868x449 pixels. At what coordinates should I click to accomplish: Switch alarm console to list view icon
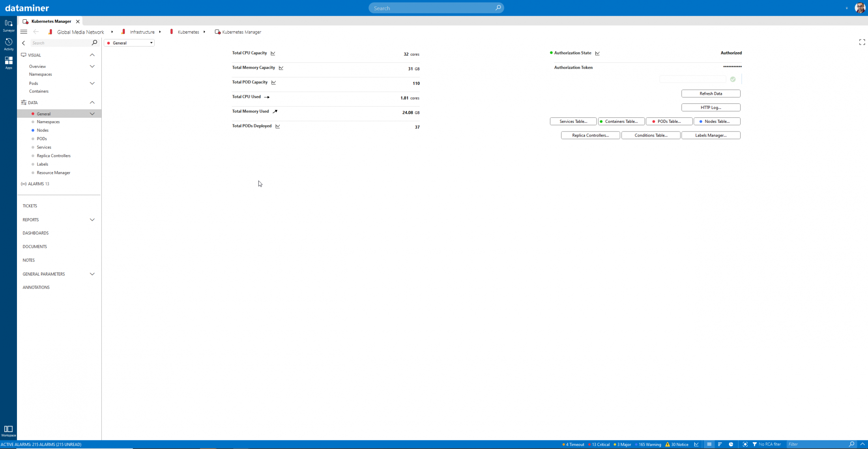pos(709,444)
